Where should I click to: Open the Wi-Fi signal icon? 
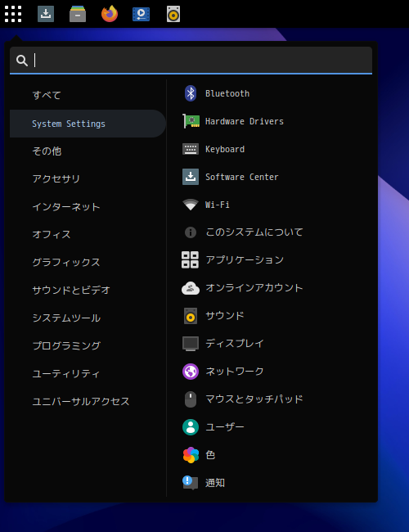(x=191, y=205)
